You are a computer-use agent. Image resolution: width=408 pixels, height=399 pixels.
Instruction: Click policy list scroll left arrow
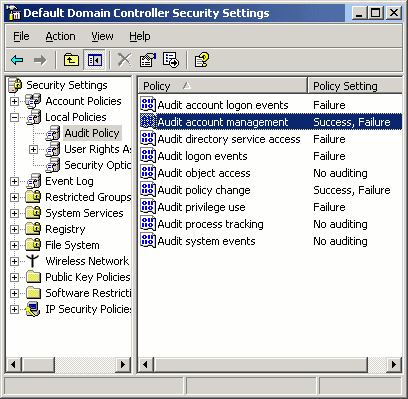(x=146, y=364)
